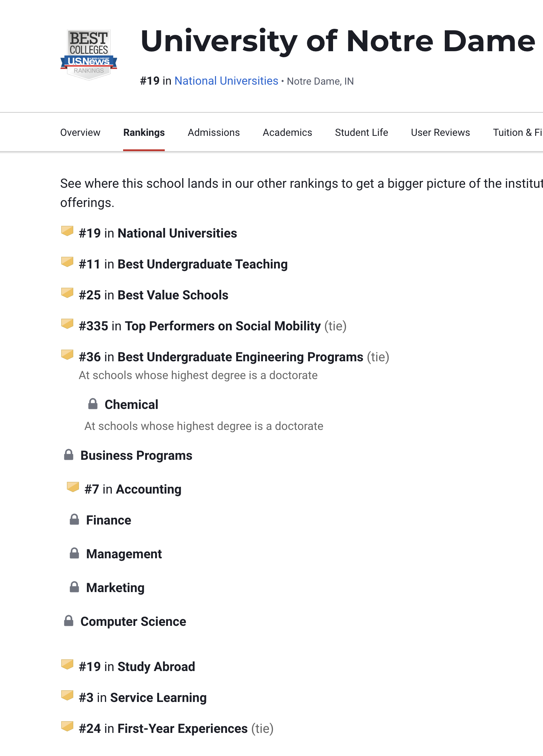
Task: Click the lock icon beside Finance
Action: (74, 520)
